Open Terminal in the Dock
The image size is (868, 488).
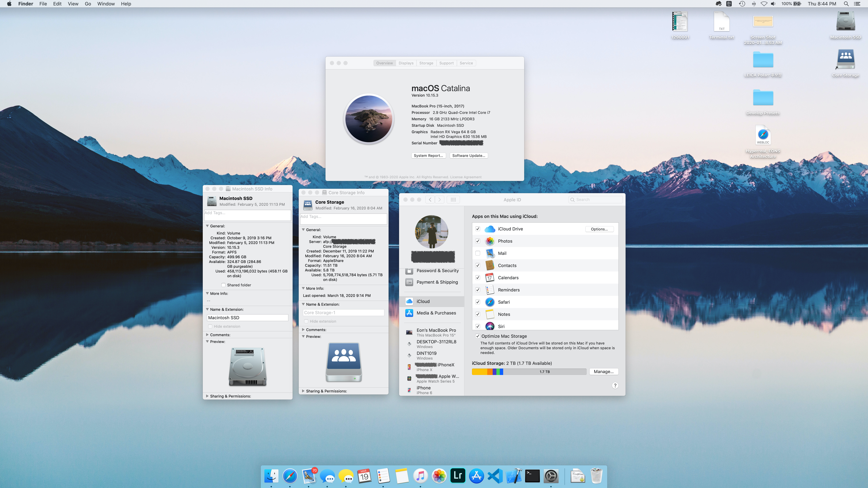(532, 476)
